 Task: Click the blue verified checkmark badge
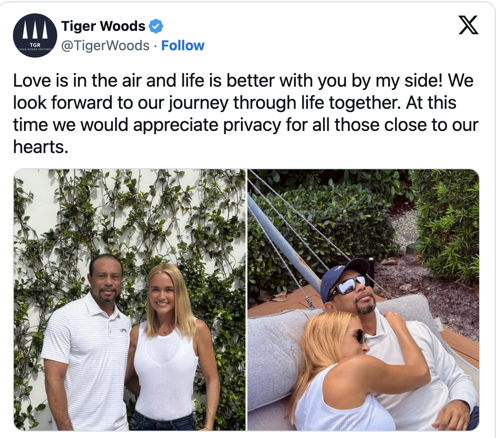point(156,26)
